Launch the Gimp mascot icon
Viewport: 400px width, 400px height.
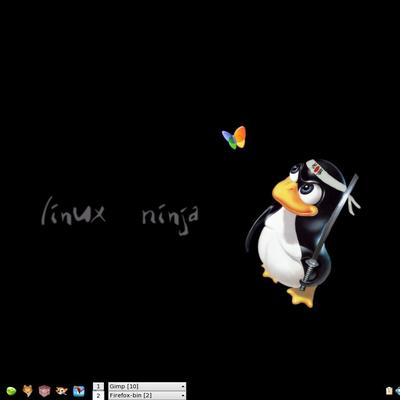tap(62, 391)
